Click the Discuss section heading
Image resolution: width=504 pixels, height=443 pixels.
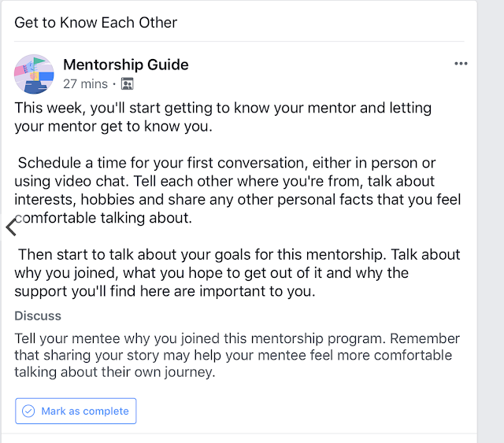pos(38,316)
